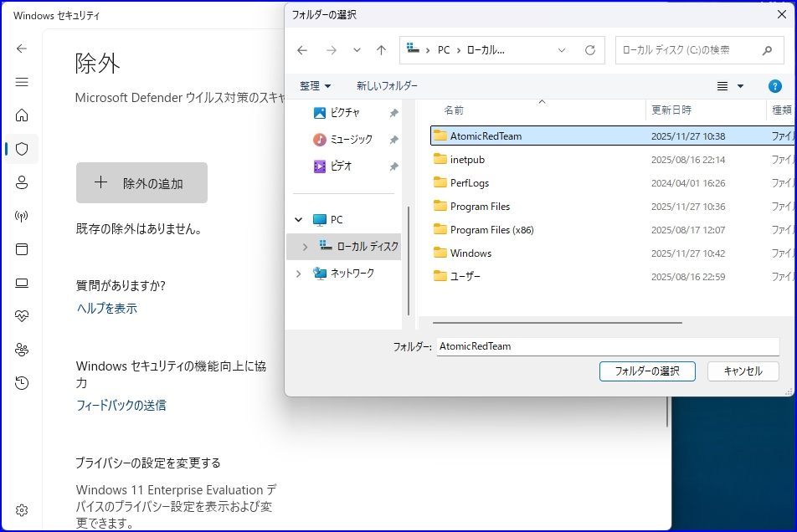Expand the ローカル ディスク tree node
Screen dimensions: 797x532
pyautogui.click(x=305, y=247)
